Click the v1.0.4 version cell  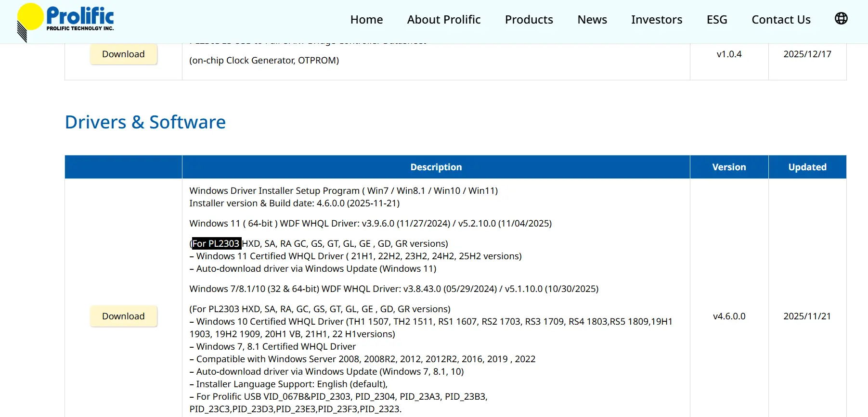coord(729,54)
